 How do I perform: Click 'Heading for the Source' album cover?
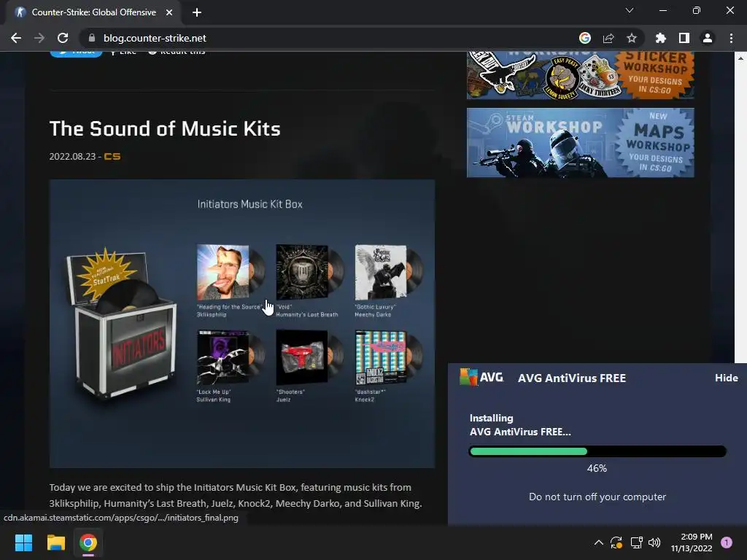pyautogui.click(x=223, y=272)
